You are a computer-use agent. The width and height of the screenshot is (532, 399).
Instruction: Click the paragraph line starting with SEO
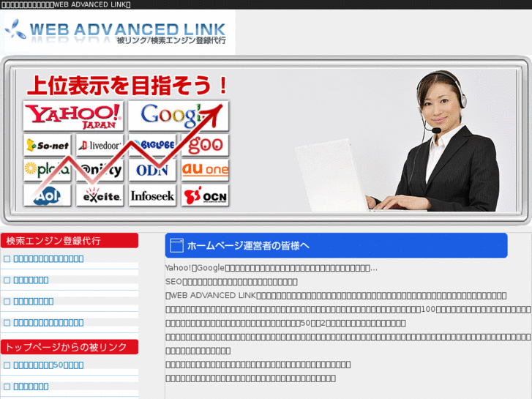[x=231, y=282]
